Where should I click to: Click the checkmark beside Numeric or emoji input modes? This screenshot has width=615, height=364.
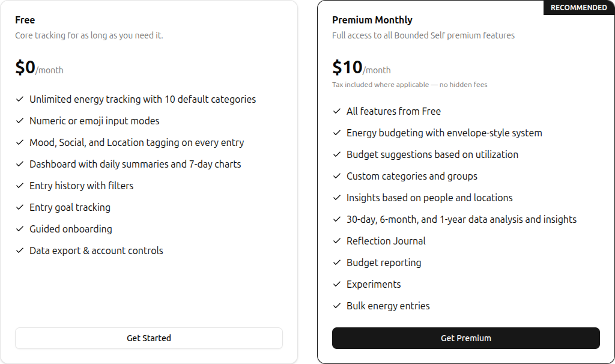tap(20, 121)
